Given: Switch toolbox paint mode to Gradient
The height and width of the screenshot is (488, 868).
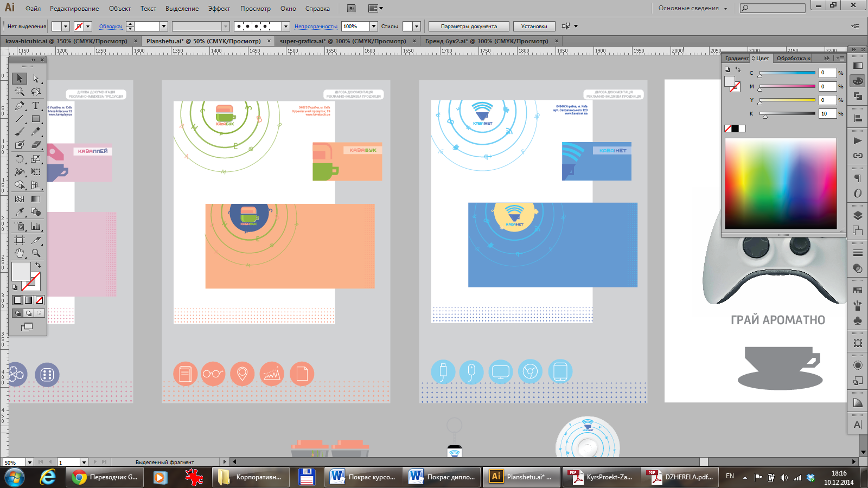Looking at the screenshot, I should pyautogui.click(x=28, y=300).
